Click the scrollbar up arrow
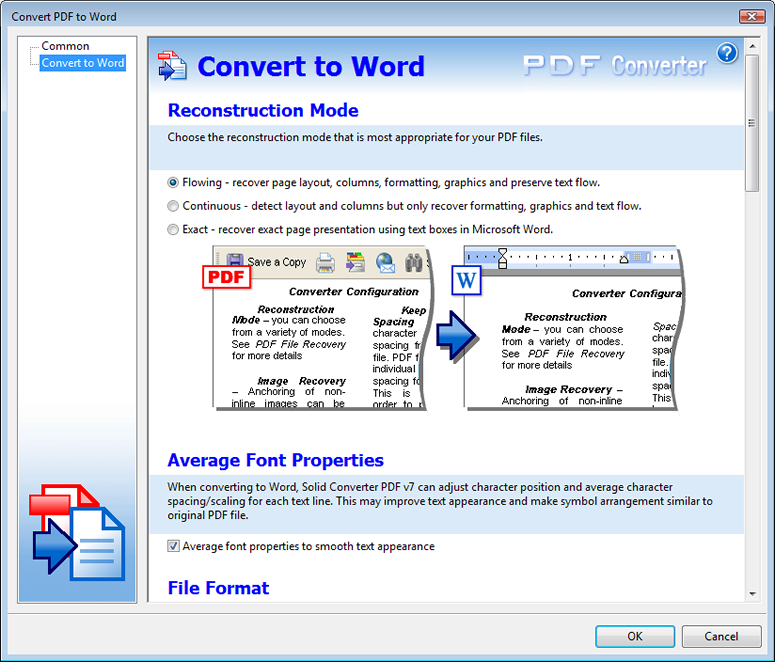Viewport: 775px width, 662px height. 752,46
